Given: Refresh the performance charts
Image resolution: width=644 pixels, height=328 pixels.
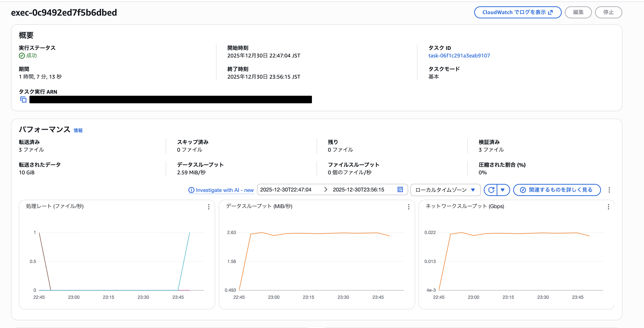Looking at the screenshot, I should tap(491, 190).
